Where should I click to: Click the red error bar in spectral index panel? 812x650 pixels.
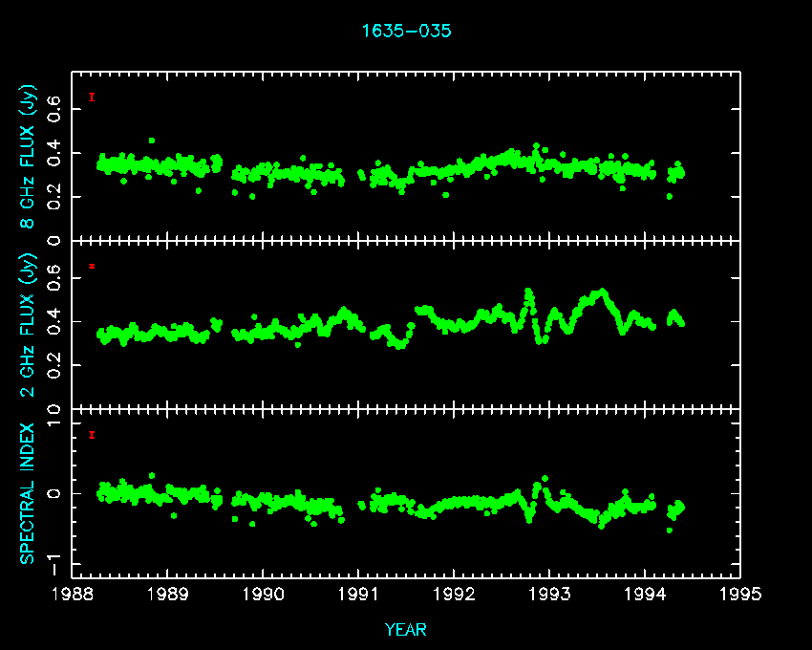click(92, 435)
